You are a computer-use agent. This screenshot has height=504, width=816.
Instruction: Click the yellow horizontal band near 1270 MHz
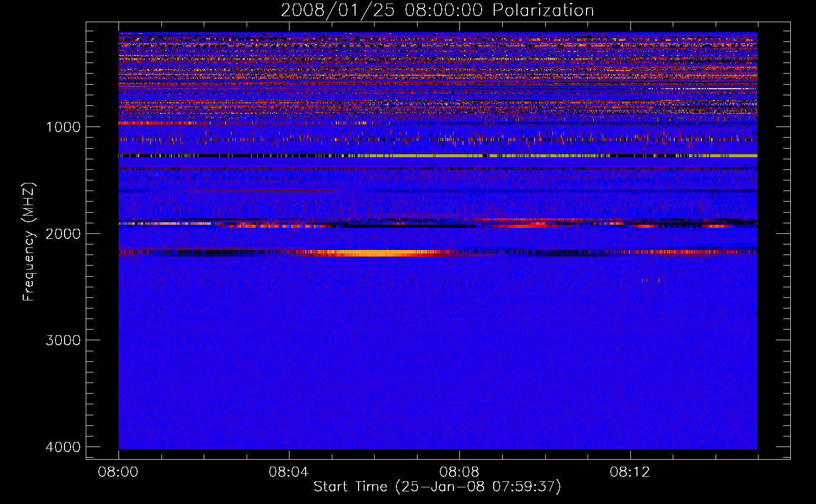(x=438, y=156)
